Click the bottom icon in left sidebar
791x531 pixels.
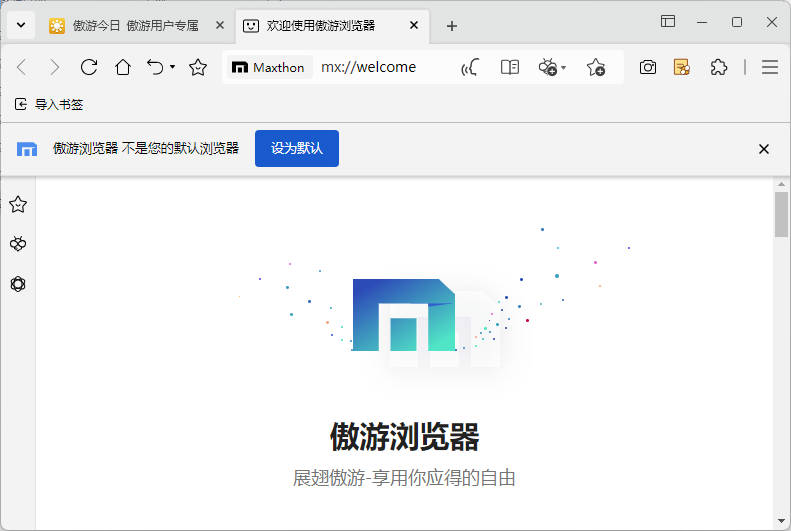tap(18, 284)
